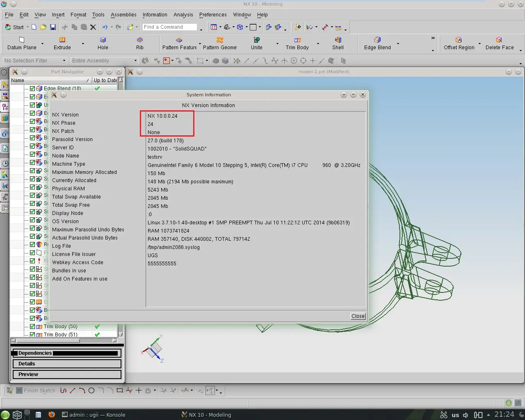The height and width of the screenshot is (420, 525).
Task: Create a new file with New icon
Action: (34, 27)
